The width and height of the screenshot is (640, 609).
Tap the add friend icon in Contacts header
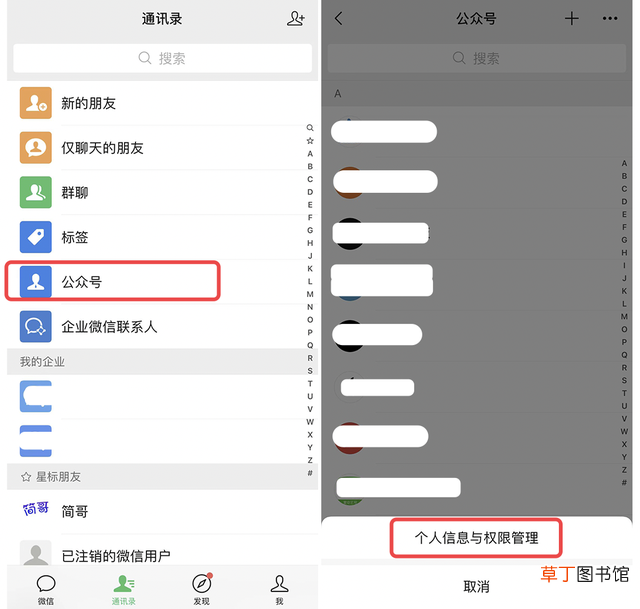point(296,19)
